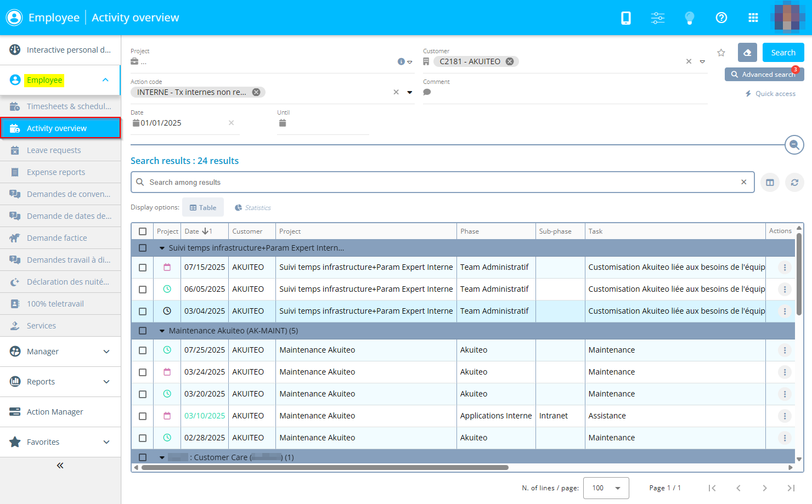The height and width of the screenshot is (504, 812).
Task: Open the column layout chooser icon
Action: pos(770,183)
